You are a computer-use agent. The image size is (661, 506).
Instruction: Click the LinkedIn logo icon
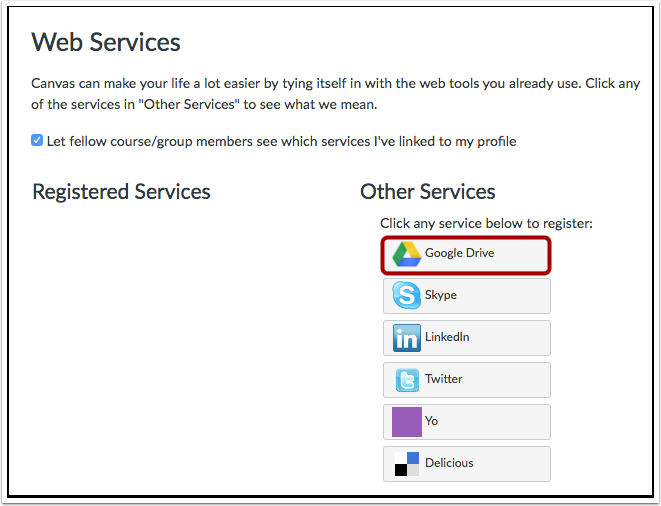[406, 338]
